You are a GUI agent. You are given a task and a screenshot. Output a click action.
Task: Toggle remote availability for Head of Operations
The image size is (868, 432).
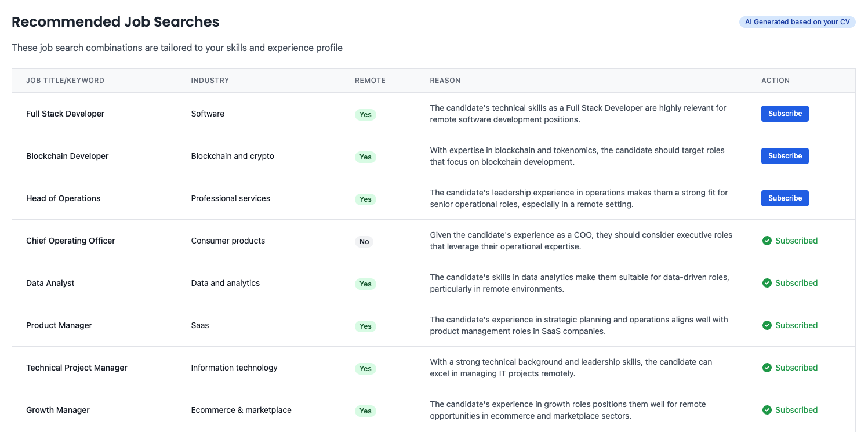tap(365, 199)
